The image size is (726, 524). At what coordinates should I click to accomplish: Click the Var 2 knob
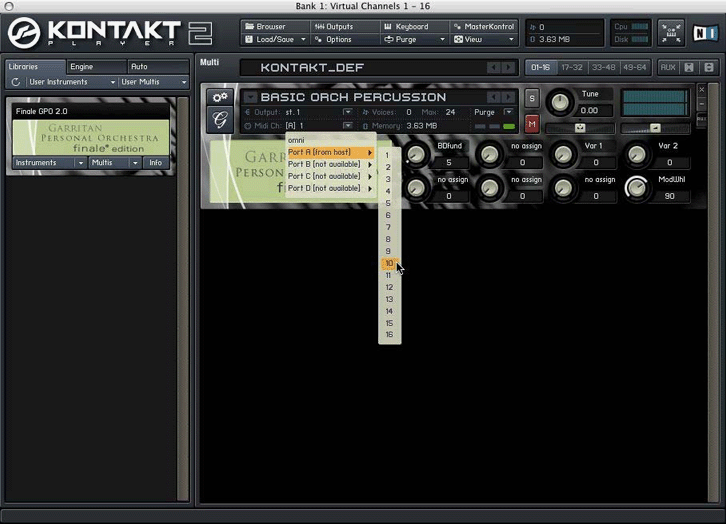637,154
